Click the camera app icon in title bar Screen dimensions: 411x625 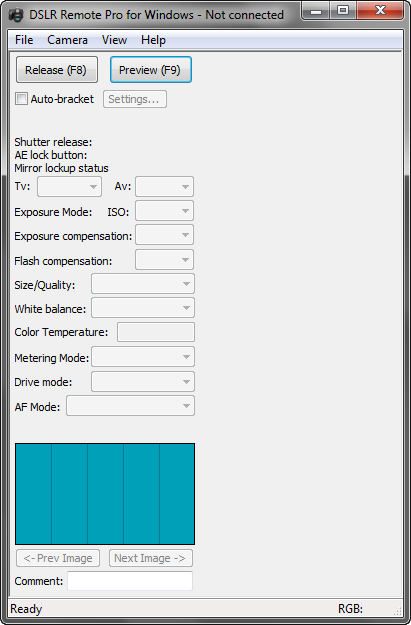(16, 15)
